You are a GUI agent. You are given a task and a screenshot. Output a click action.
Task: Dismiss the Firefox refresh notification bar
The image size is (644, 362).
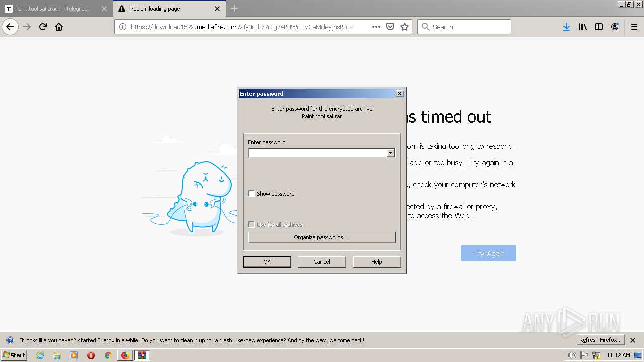coord(633,340)
